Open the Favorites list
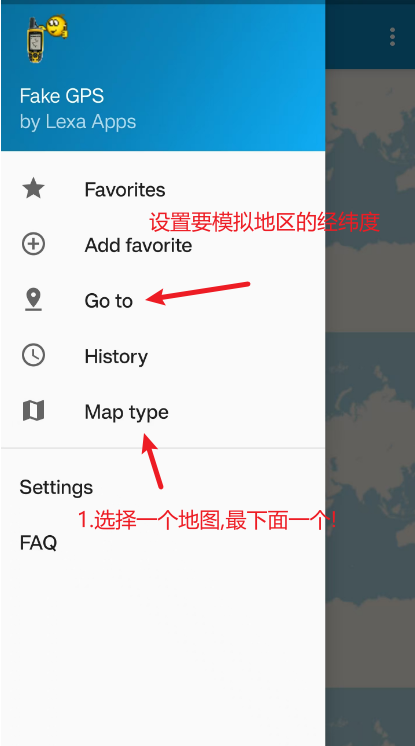The image size is (415, 746). click(163, 189)
